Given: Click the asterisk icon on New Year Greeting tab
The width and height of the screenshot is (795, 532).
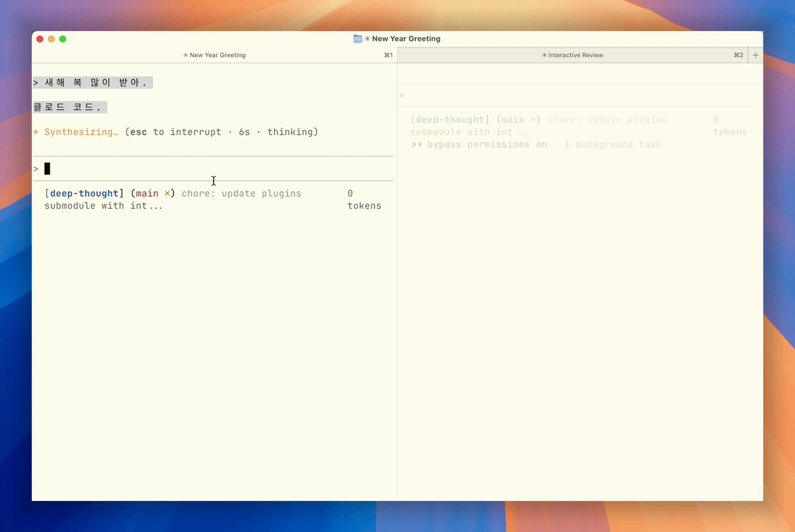Looking at the screenshot, I should pyautogui.click(x=186, y=55).
